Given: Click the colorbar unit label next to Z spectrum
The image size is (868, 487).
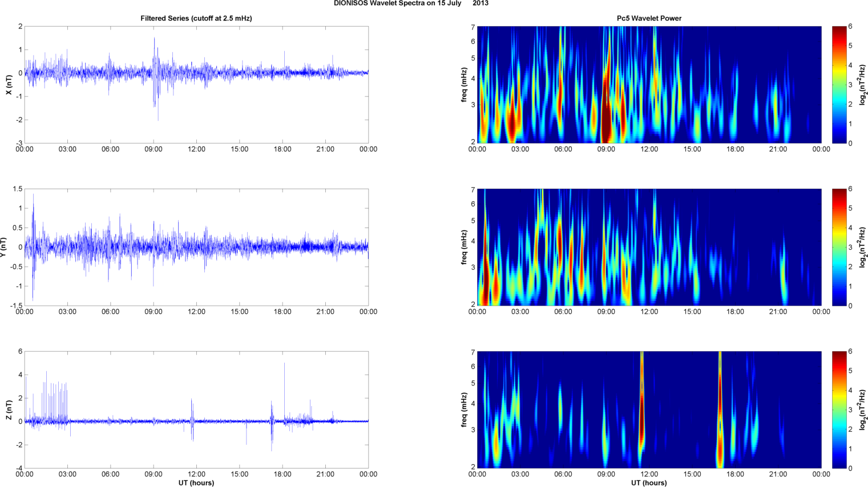Looking at the screenshot, I should tap(863, 409).
